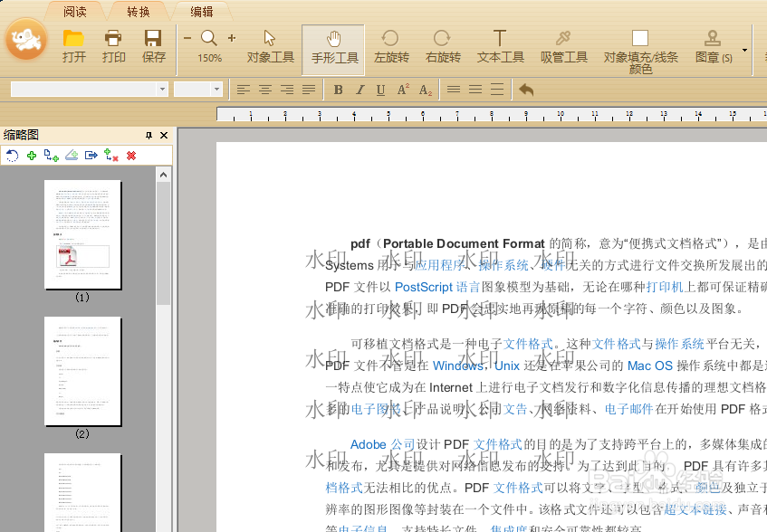
Task: Select the 吸管工具 eyedropper tool
Action: click(x=563, y=46)
